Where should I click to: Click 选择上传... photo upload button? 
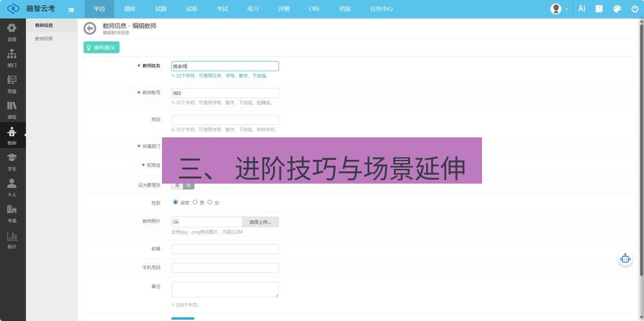point(260,222)
